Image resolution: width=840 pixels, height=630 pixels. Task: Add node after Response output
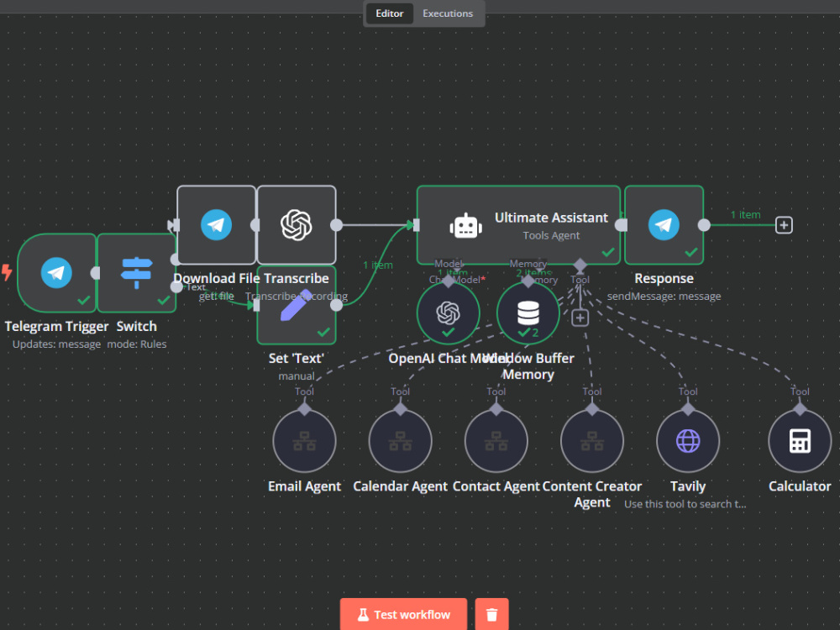coord(784,225)
